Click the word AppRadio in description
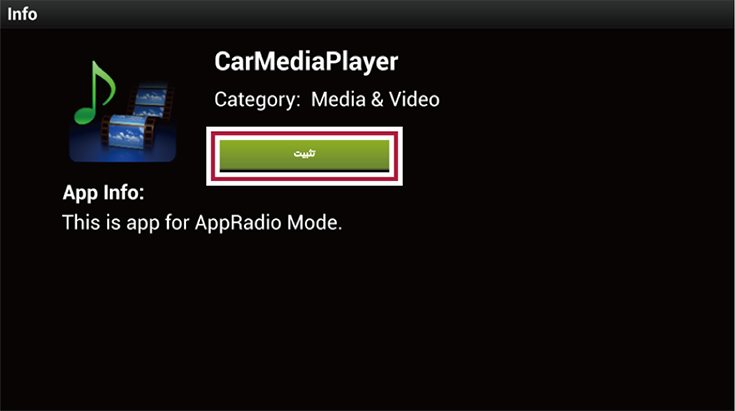 coord(238,223)
